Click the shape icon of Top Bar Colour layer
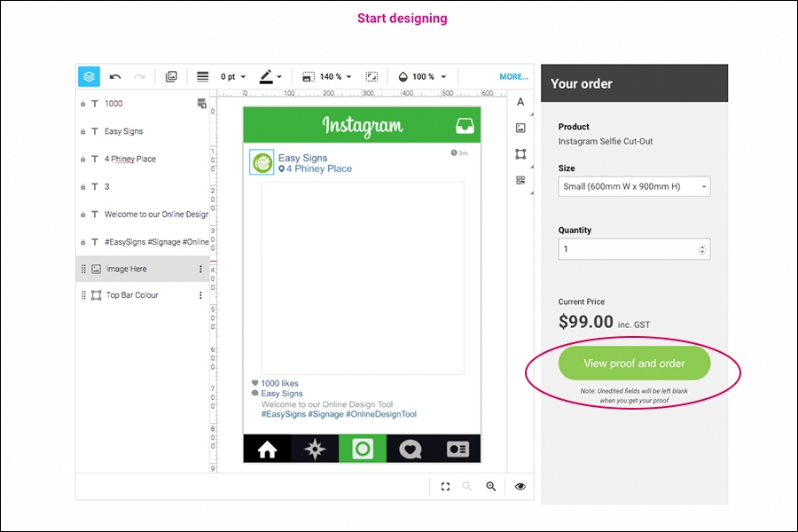798x532 pixels. point(96,295)
